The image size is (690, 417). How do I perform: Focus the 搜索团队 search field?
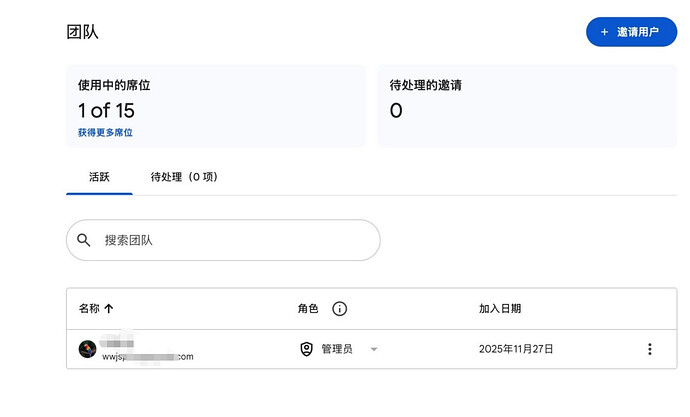[223, 240]
